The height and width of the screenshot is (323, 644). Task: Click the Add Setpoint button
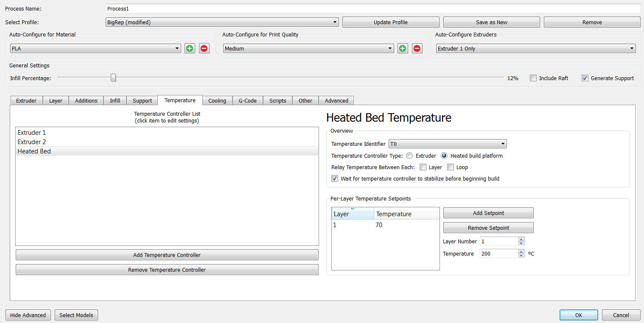pos(488,212)
